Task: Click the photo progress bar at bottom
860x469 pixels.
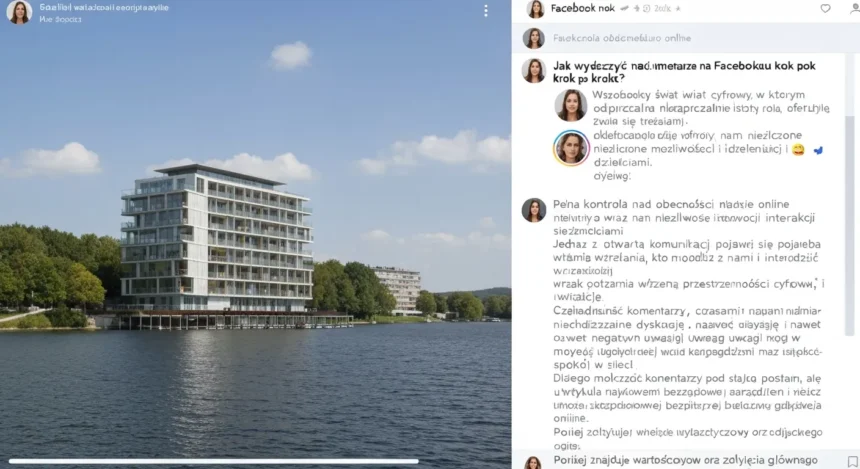Action: coord(213,461)
